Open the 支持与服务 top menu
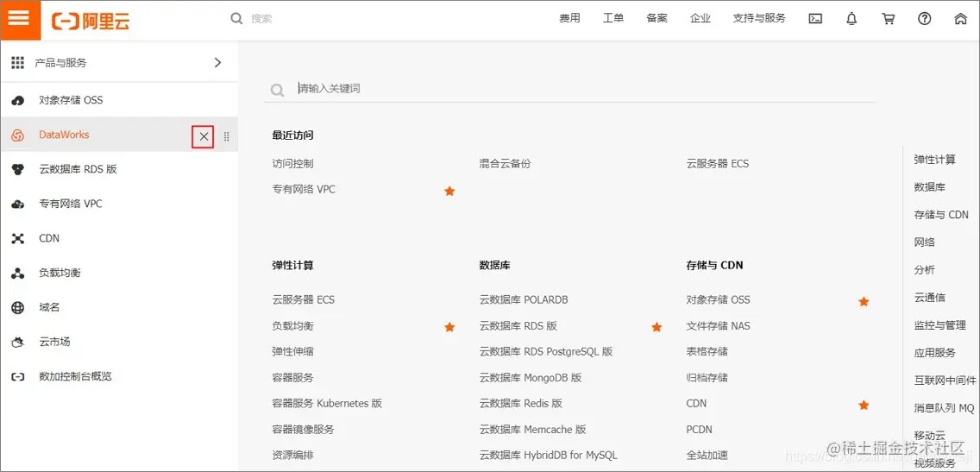Screen dimensions: 980x472 click(x=759, y=18)
